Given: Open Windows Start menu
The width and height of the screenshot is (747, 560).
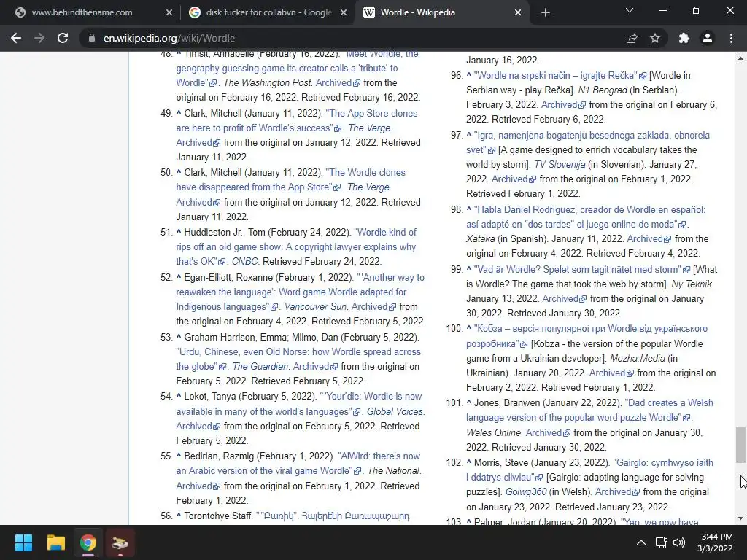Looking at the screenshot, I should click(x=23, y=542).
